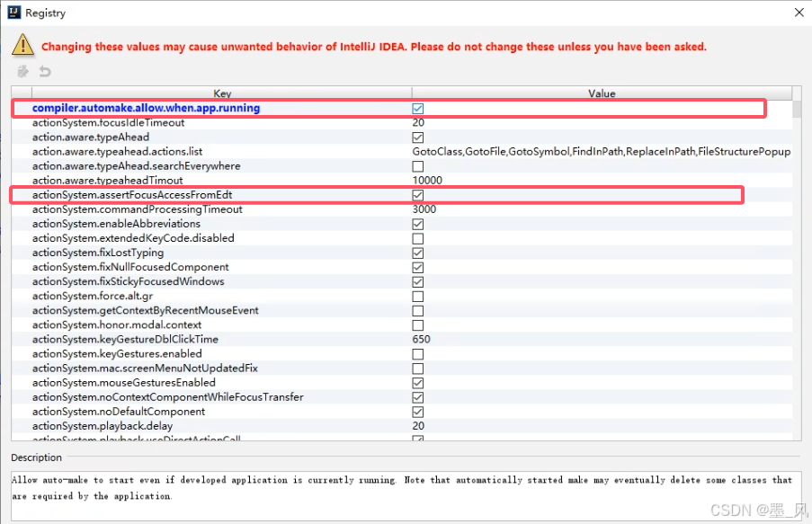Select action.aware.typeahead.actions.list key
The height and width of the screenshot is (524, 812).
(117, 152)
